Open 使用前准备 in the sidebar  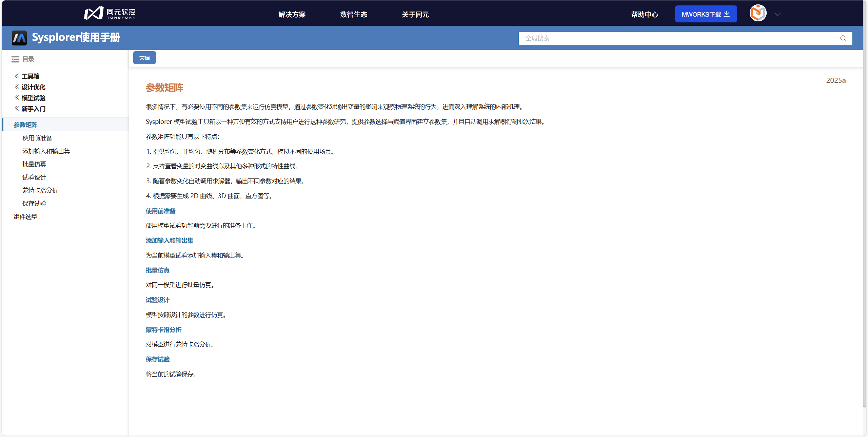pyautogui.click(x=37, y=138)
